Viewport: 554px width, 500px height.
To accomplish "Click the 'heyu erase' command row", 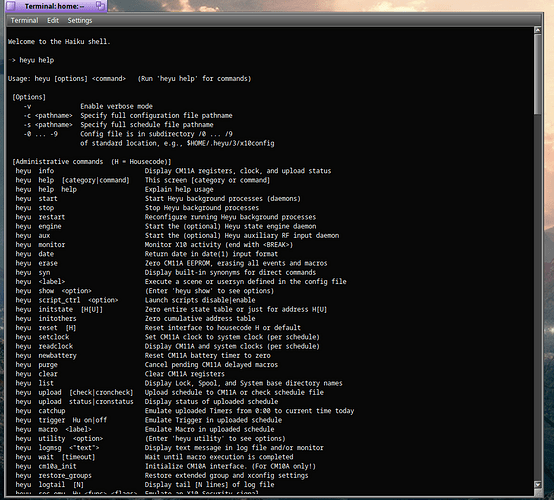I will click(x=171, y=263).
